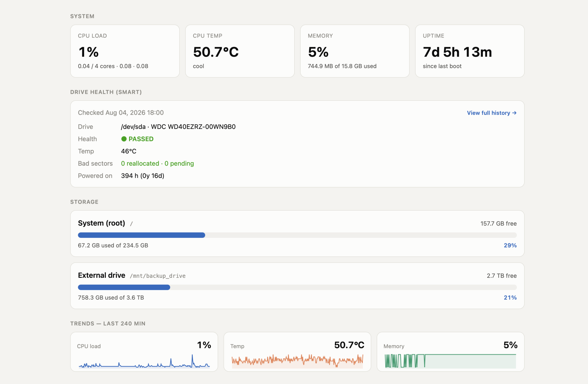Click the 'cool' temperature status label
Image resolution: width=588 pixels, height=384 pixels.
(198, 66)
